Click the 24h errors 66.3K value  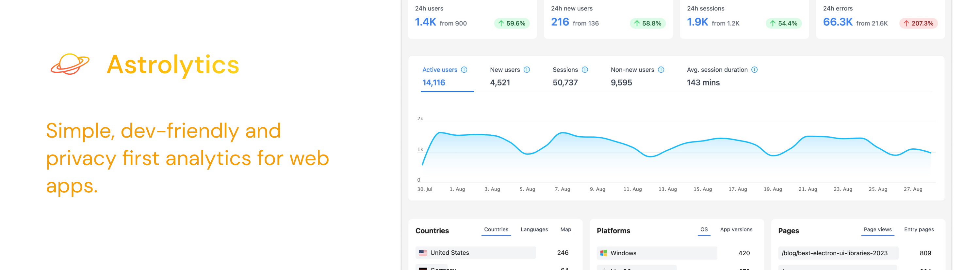click(x=838, y=22)
